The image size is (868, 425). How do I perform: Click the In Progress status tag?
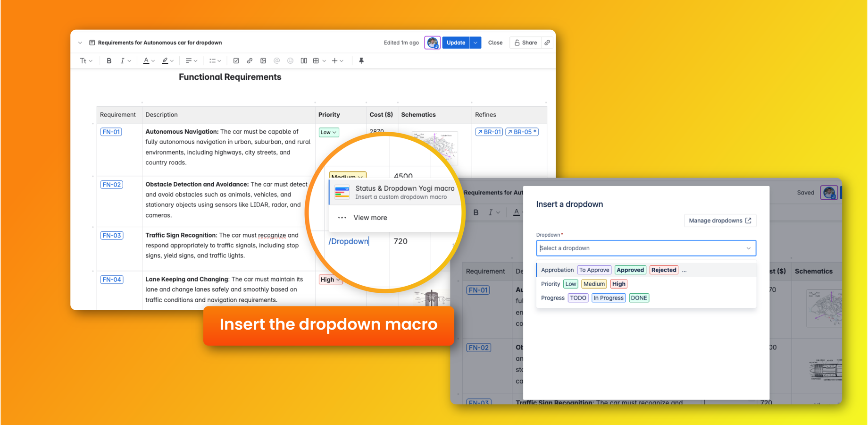(609, 298)
